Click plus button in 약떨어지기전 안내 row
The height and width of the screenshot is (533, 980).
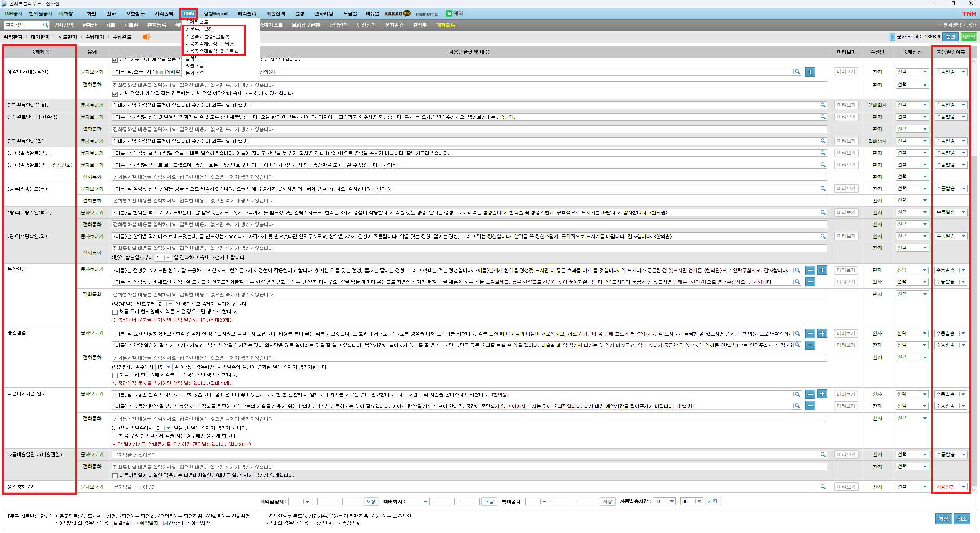coord(822,394)
